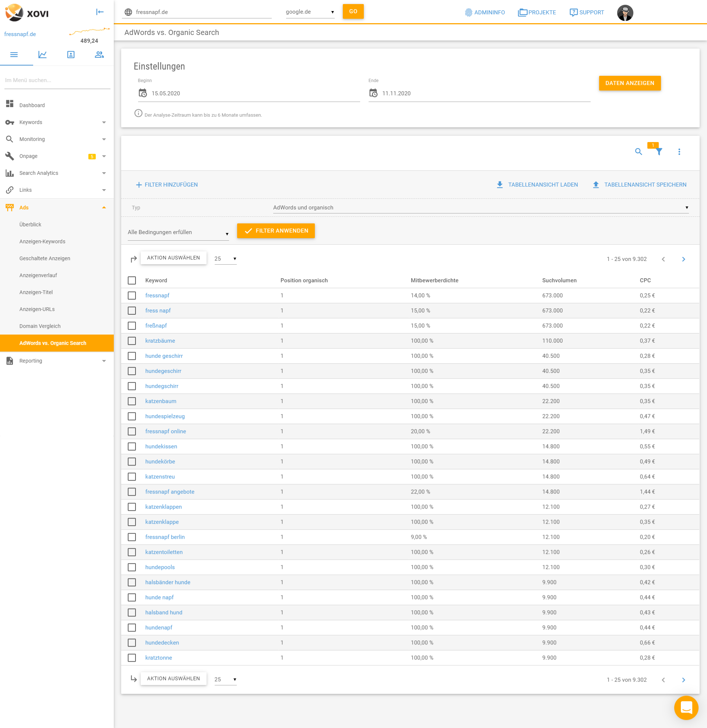Open Anzeigen-Keywords menu item

[42, 241]
